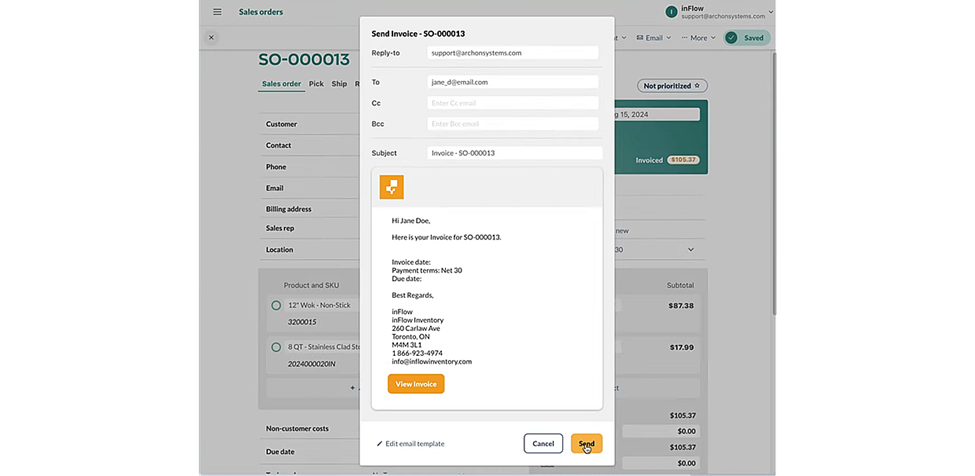This screenshot has height=476, width=975.
Task: Open the hamburger navigation menu
Action: coord(217,12)
